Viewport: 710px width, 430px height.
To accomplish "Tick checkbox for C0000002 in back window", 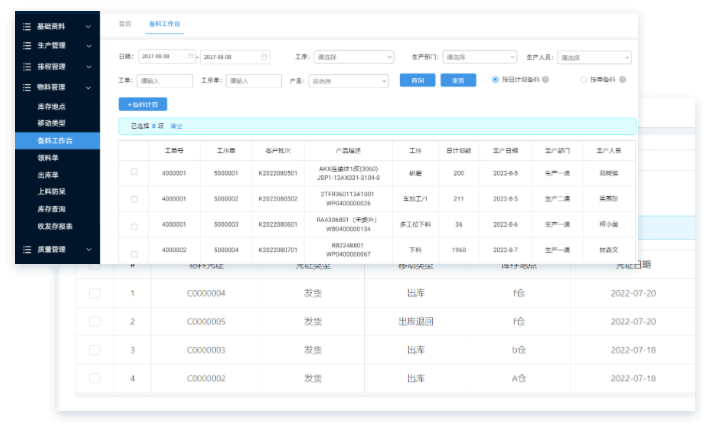I will pos(95,378).
